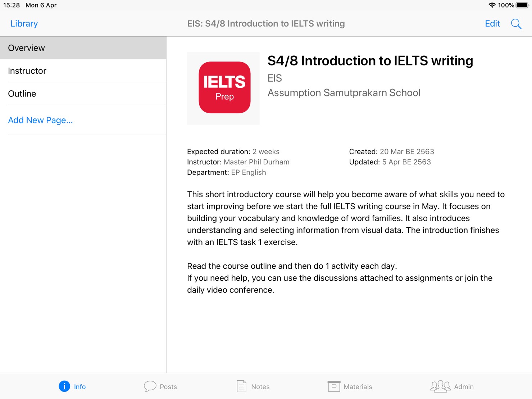This screenshot has width=532, height=399.
Task: Tap the search magnifying glass icon
Action: 516,24
